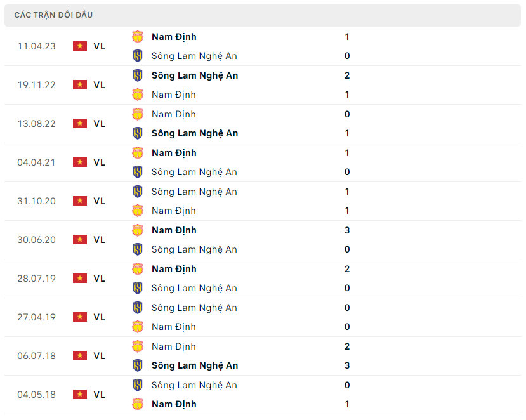Click Vietnam flag next to 27.04.19
The width and height of the screenshot is (526, 420).
click(x=80, y=317)
